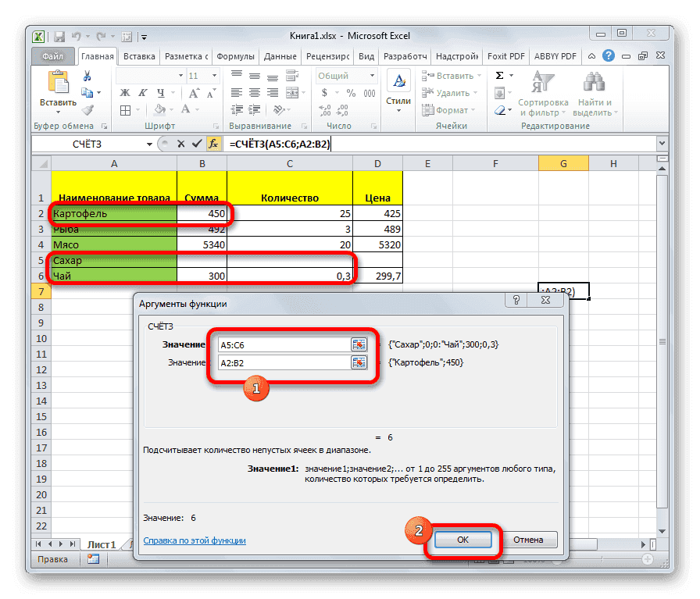This screenshot has height=599, width=700.
Task: Click the Cut scissors icon
Action: [x=85, y=77]
